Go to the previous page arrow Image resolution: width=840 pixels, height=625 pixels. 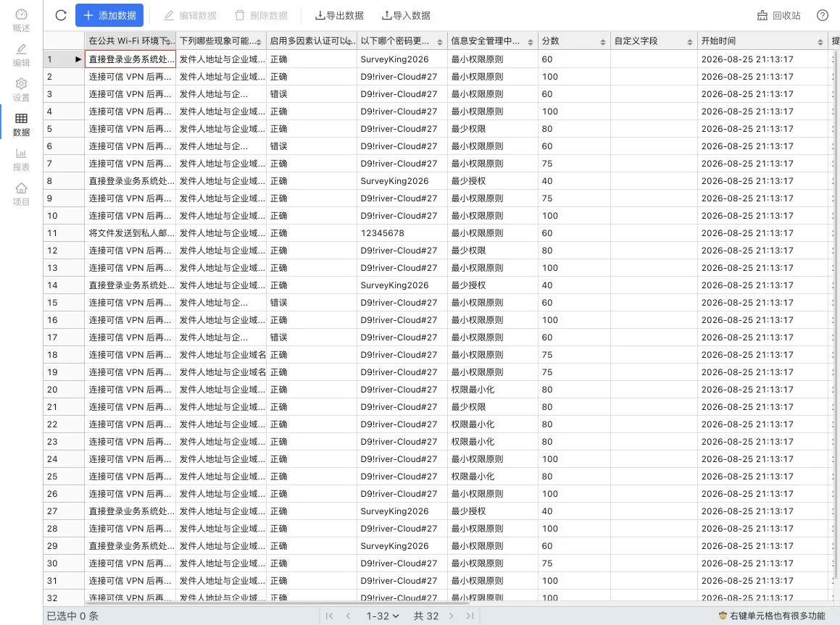[x=348, y=616]
